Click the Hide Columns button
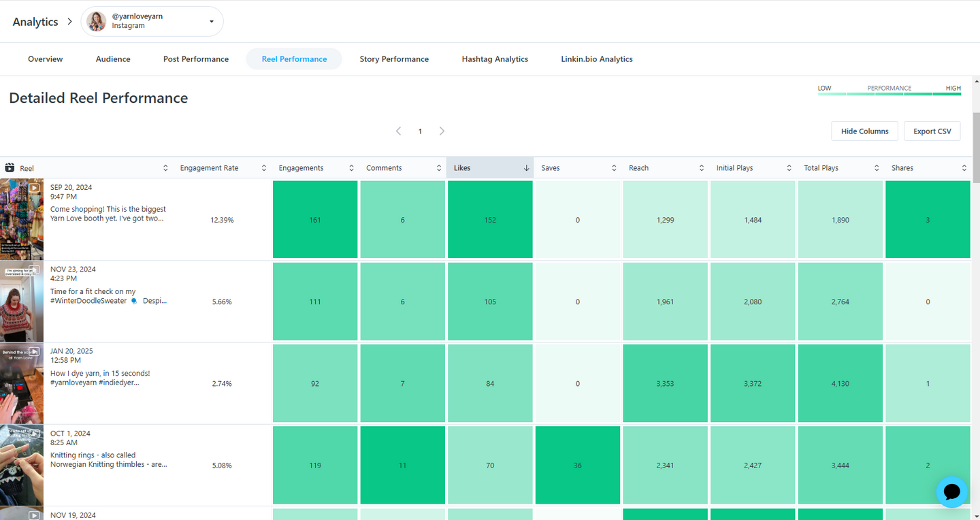Viewport: 980px width, 520px height. tap(864, 131)
